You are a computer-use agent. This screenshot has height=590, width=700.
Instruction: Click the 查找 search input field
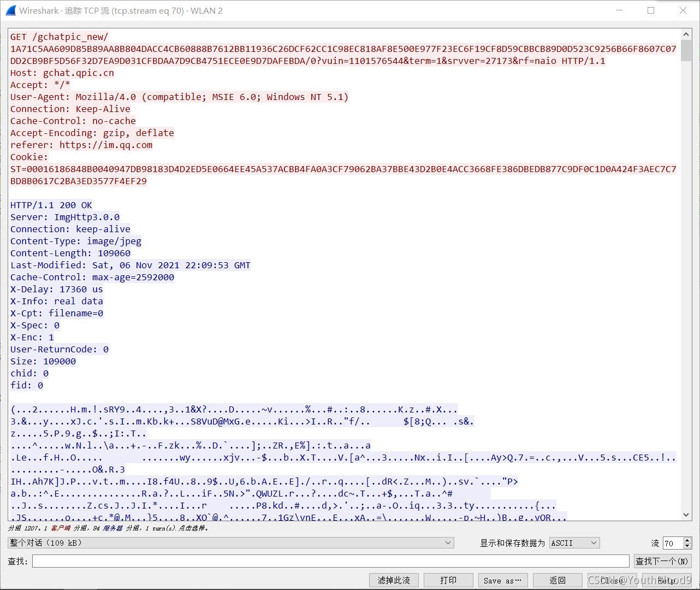330,561
